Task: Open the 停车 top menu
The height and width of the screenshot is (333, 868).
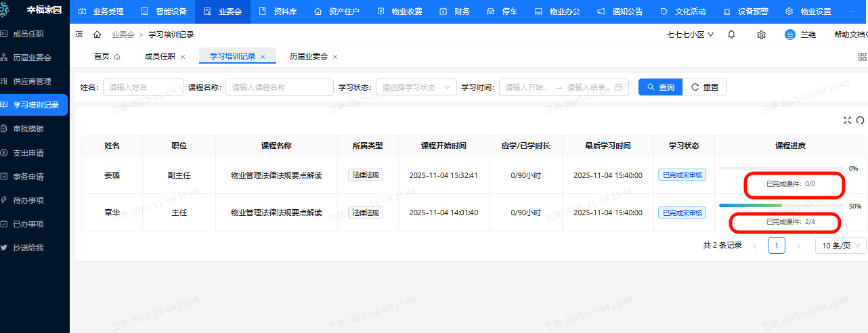Action: 502,12
